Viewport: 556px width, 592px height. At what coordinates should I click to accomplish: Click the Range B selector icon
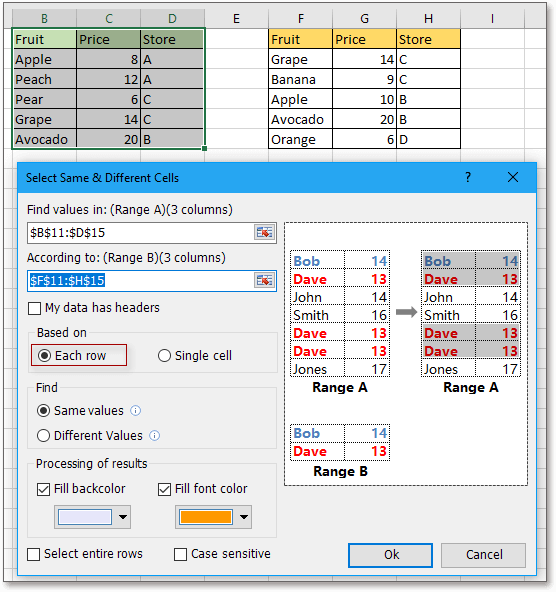264,280
